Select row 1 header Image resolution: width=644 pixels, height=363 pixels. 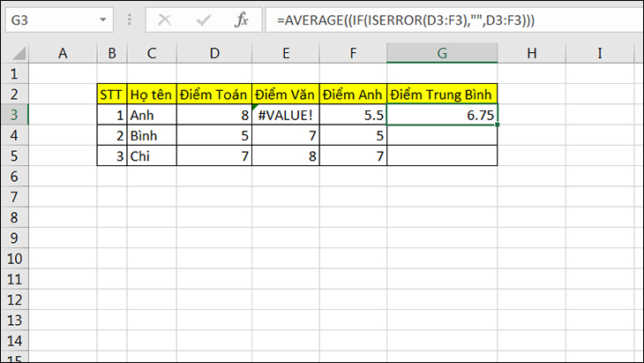14,73
